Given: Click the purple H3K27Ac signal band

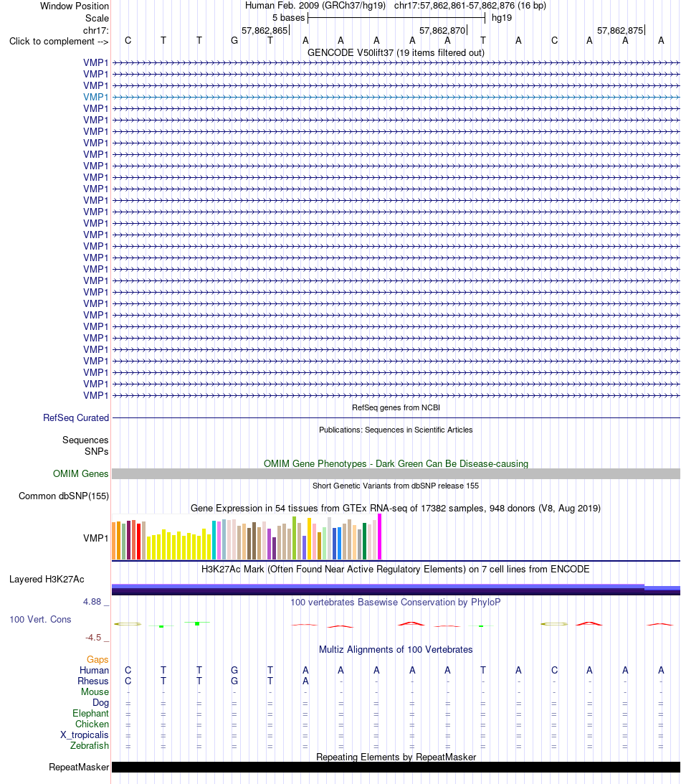Looking at the screenshot, I should coord(396,590).
